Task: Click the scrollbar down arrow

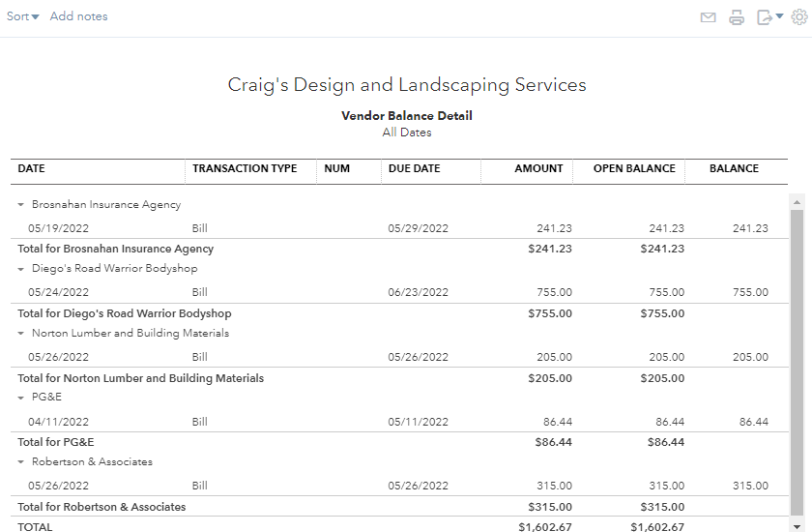Action: point(797,527)
